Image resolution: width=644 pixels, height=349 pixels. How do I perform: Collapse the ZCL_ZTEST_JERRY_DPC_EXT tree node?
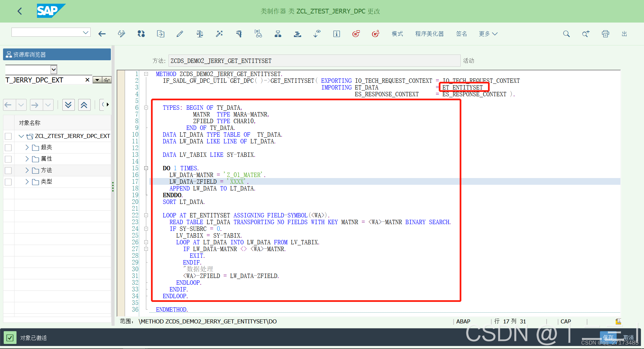click(21, 136)
